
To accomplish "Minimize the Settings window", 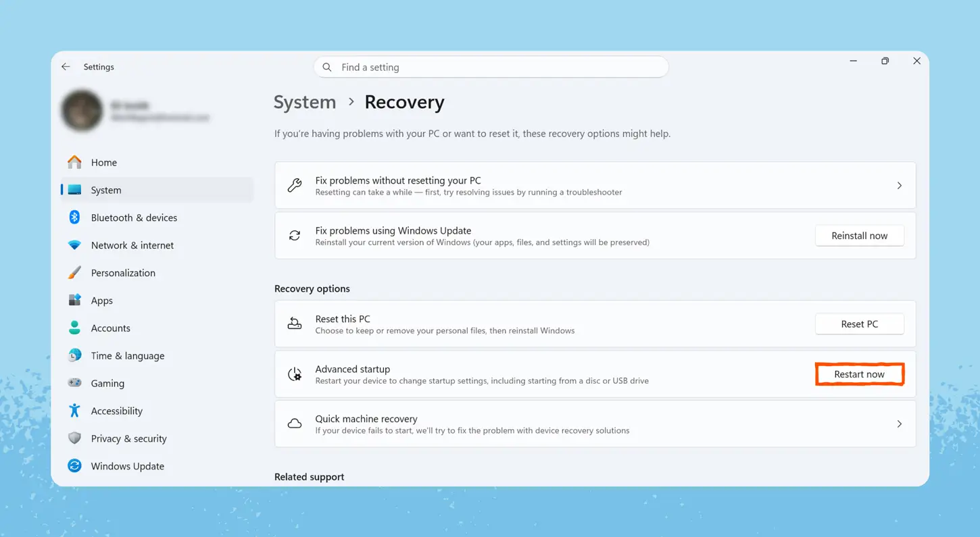I will coord(854,61).
